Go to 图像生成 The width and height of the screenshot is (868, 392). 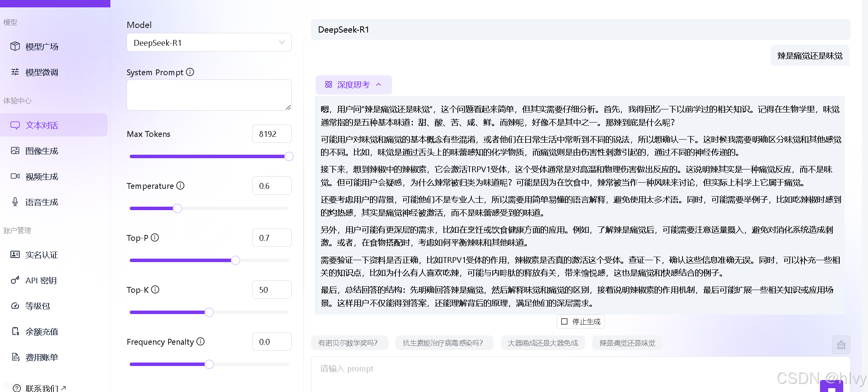(x=42, y=151)
